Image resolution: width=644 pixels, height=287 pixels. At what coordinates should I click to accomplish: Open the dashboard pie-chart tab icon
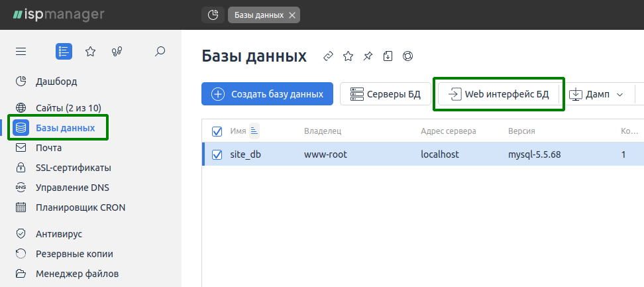213,15
